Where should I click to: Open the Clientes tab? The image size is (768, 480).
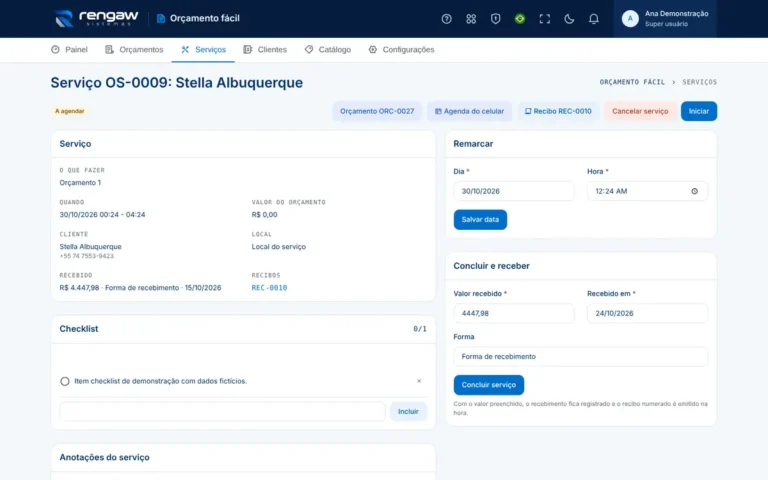(x=265, y=49)
